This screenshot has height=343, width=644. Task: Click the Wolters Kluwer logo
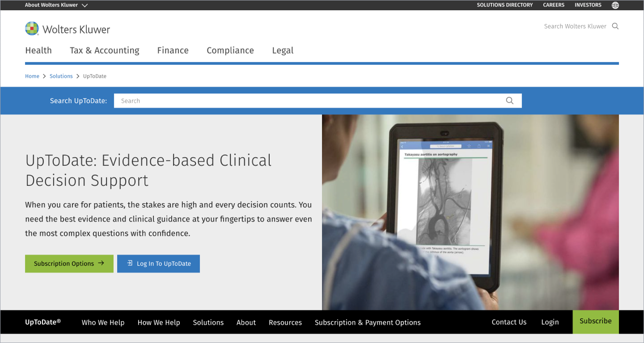[67, 29]
